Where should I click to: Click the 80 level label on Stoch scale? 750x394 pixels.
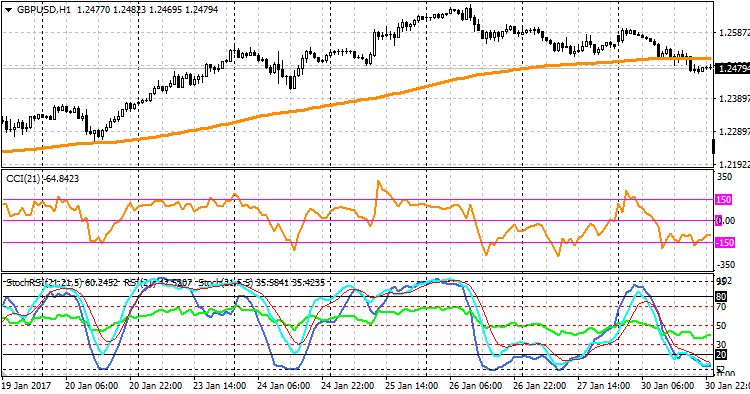tap(721, 297)
